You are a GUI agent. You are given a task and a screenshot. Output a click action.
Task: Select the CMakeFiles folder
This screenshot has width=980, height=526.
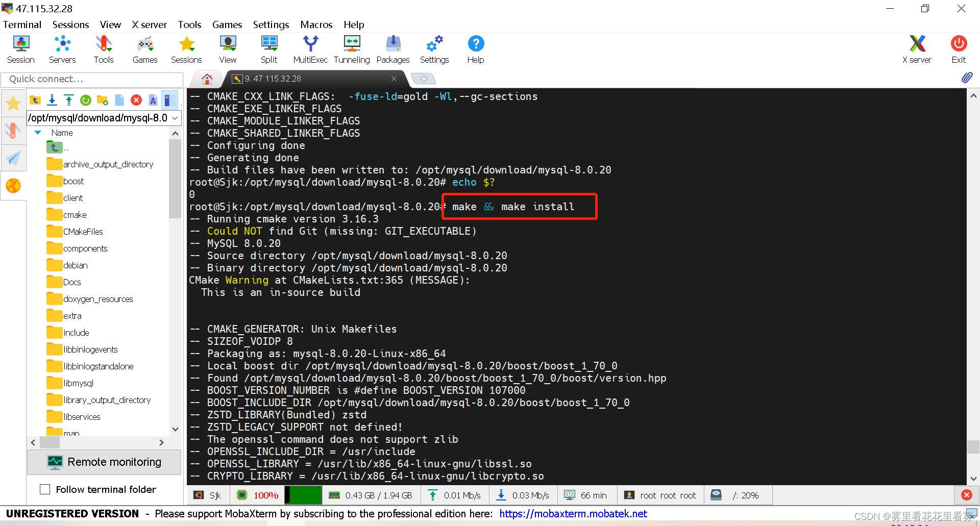pyautogui.click(x=75, y=232)
